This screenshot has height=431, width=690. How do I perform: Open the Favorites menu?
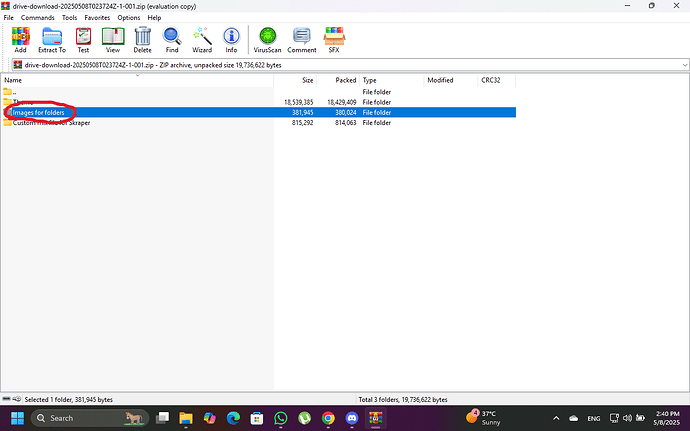pos(97,18)
